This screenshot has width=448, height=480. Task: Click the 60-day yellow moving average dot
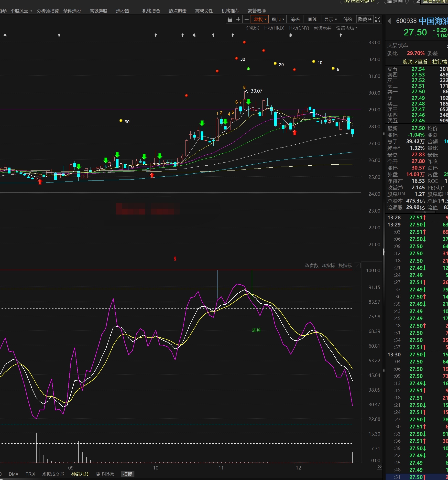pyautogui.click(x=121, y=121)
